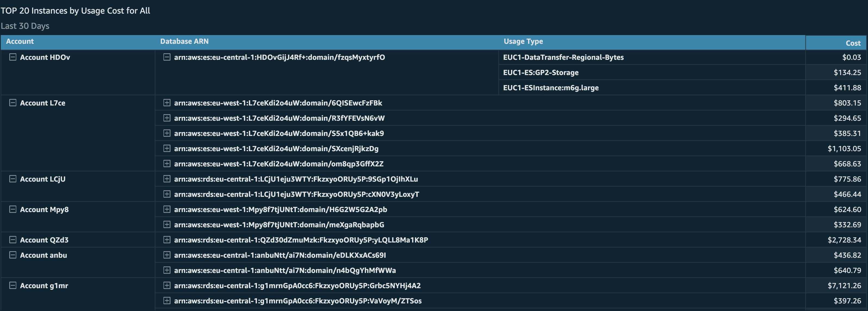This screenshot has width=868, height=311.
Task: Select the EUC1-ESInstance:m6g.large usage type cell
Action: pos(551,88)
